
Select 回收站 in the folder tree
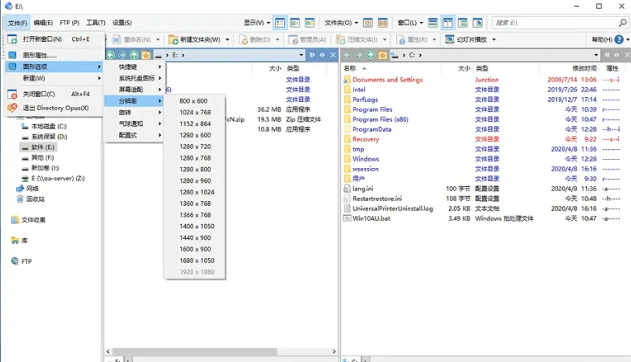coord(31,199)
